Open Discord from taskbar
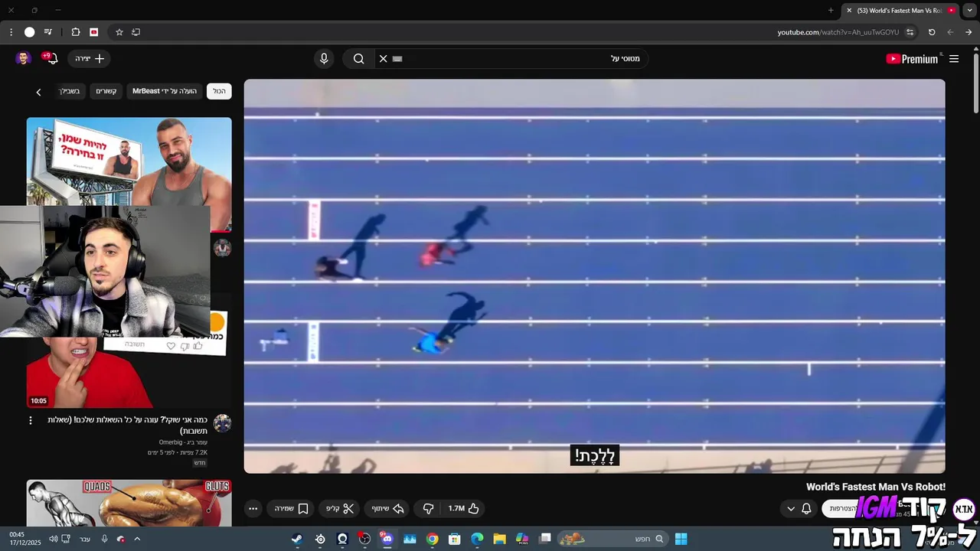The width and height of the screenshot is (980, 551). [x=387, y=539]
